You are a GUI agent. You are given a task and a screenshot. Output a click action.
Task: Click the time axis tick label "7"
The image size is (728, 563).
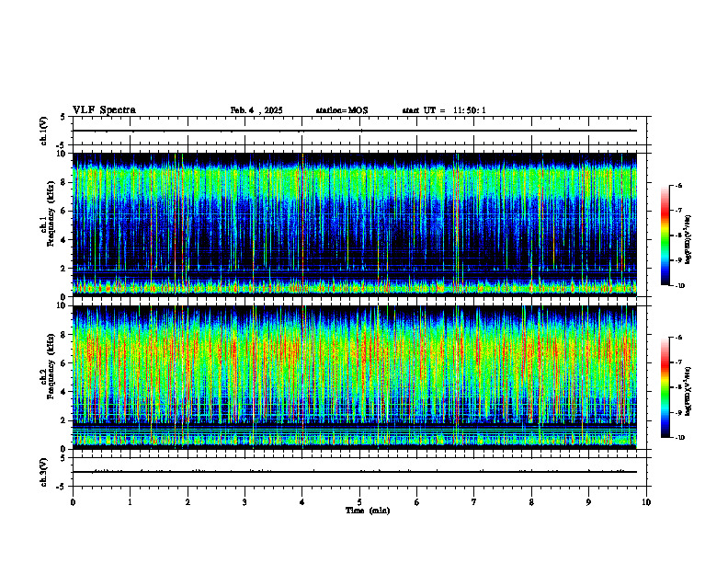pos(474,502)
